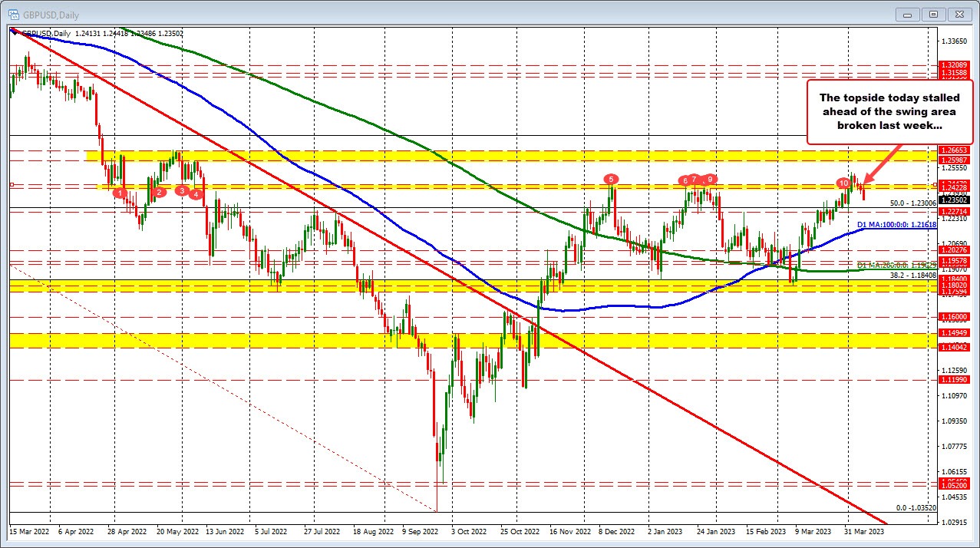Click swing marker number 1

[120, 193]
